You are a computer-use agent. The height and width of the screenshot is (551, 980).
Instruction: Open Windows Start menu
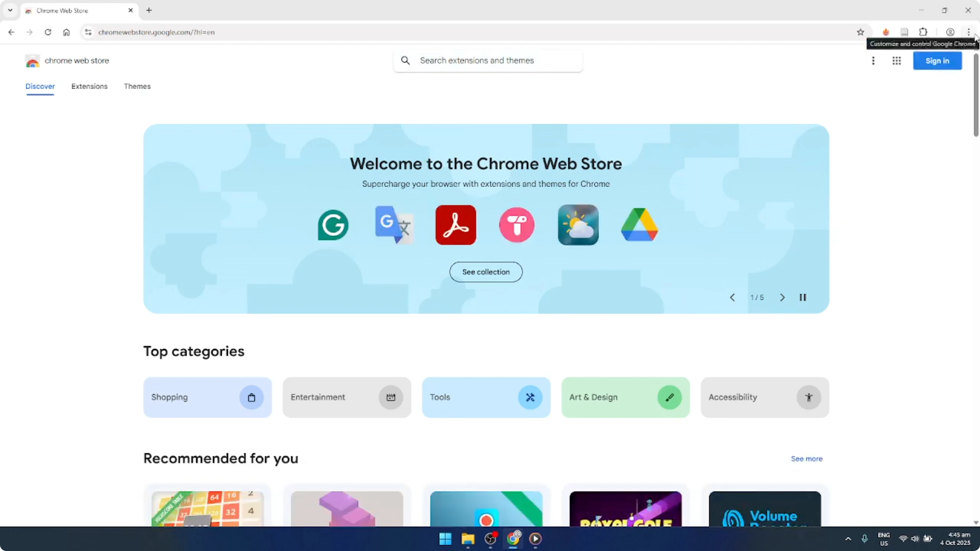tap(445, 539)
